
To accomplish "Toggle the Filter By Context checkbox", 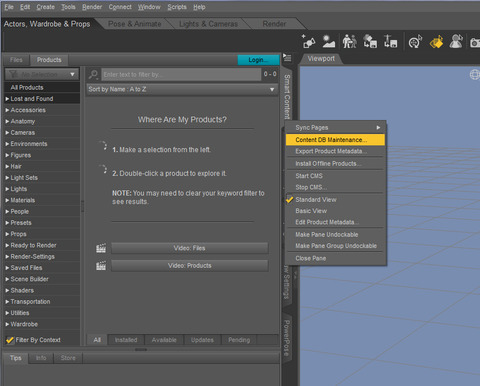I will pyautogui.click(x=10, y=340).
